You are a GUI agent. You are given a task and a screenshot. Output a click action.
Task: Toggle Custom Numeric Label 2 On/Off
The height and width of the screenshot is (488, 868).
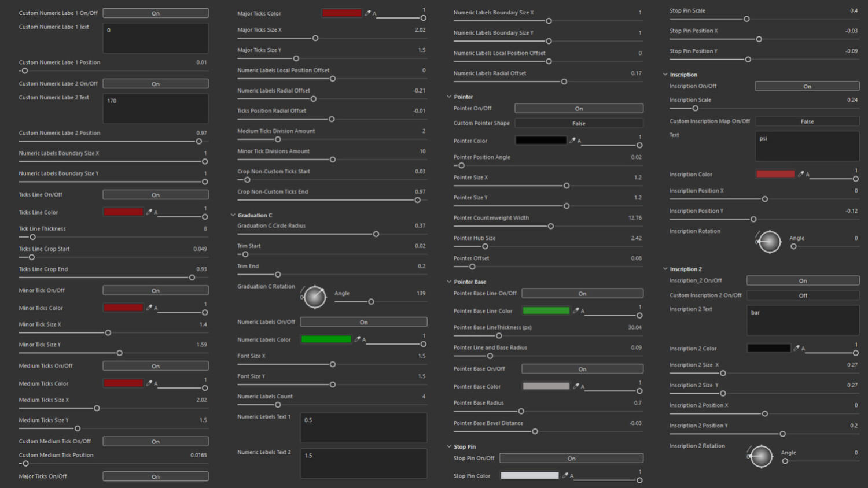pos(156,83)
